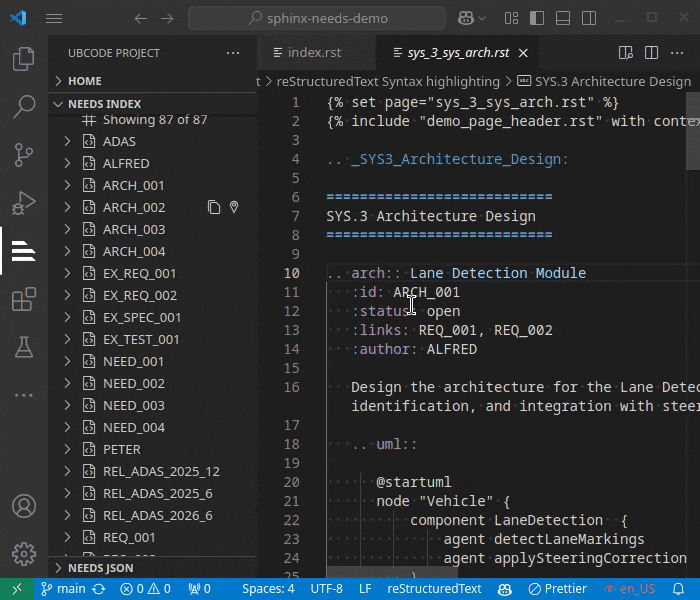Select the ubCode project activity icon
The width and height of the screenshot is (700, 600).
click(x=24, y=251)
